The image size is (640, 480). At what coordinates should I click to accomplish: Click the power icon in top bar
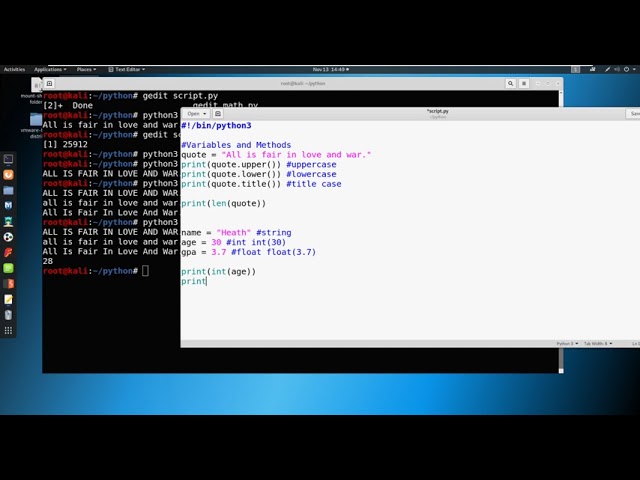click(627, 69)
